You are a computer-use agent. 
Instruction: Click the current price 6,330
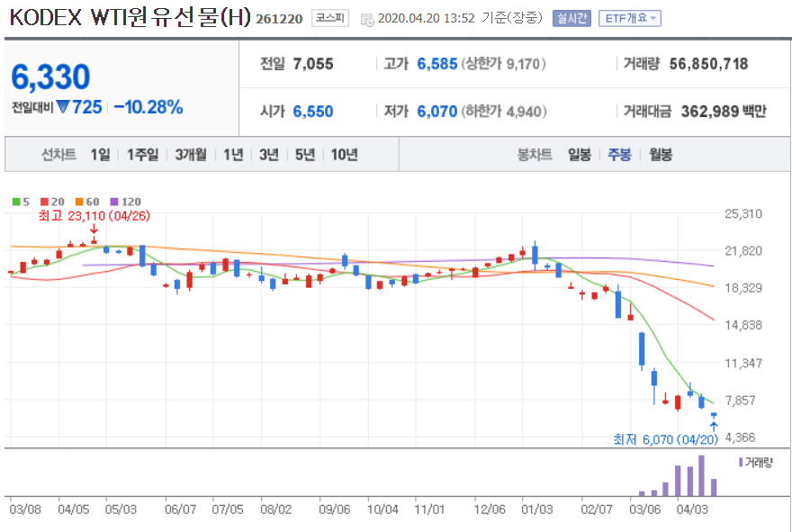point(50,77)
